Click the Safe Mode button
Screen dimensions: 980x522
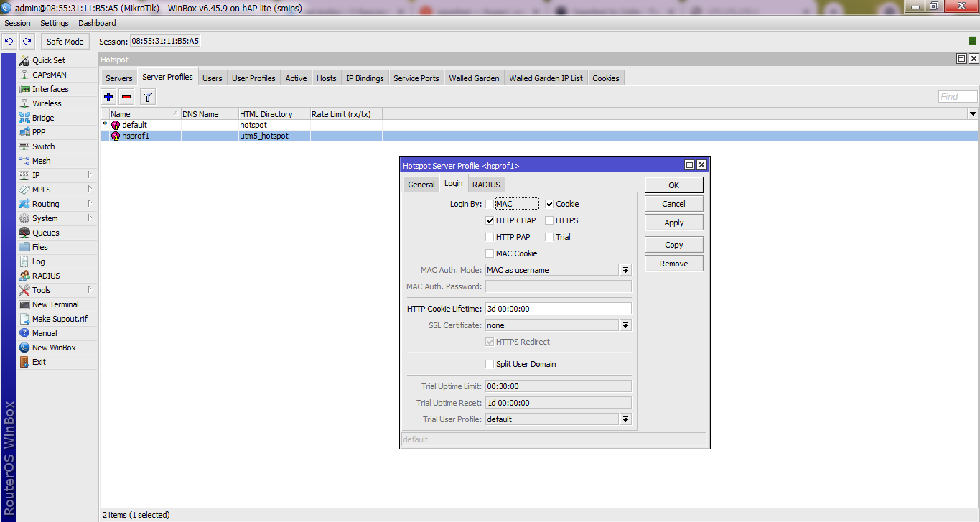[65, 42]
